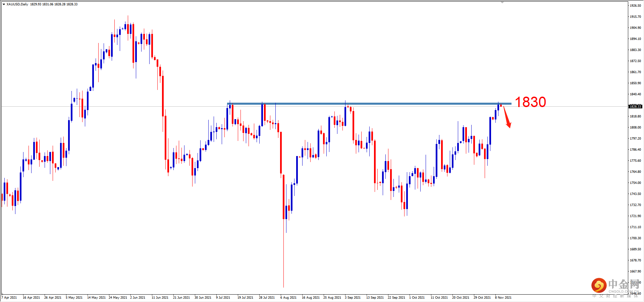
Task: Expand the XAUUSD chart header dropdown arrow
Action: click(x=4, y=4)
